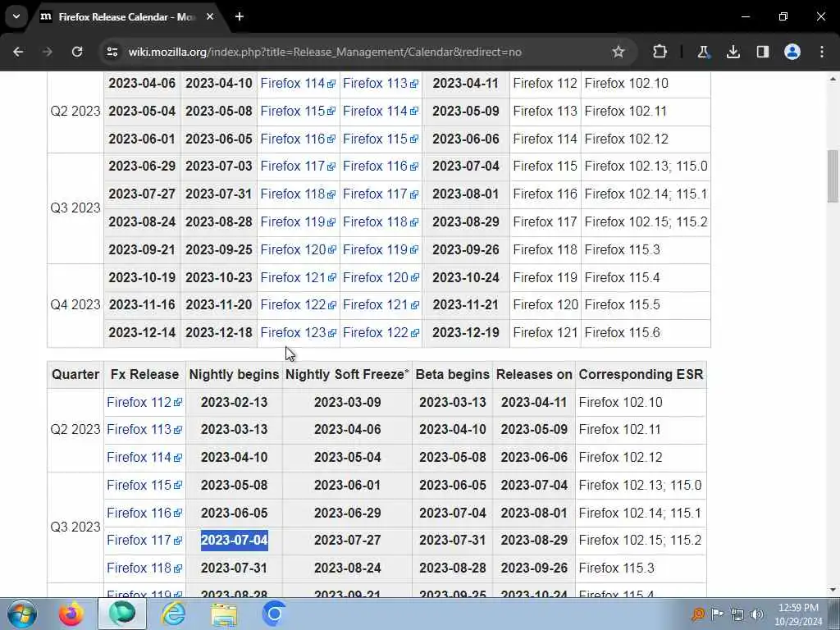Viewport: 840px width, 630px height.
Task: View site information icon in address bar
Action: (x=112, y=52)
